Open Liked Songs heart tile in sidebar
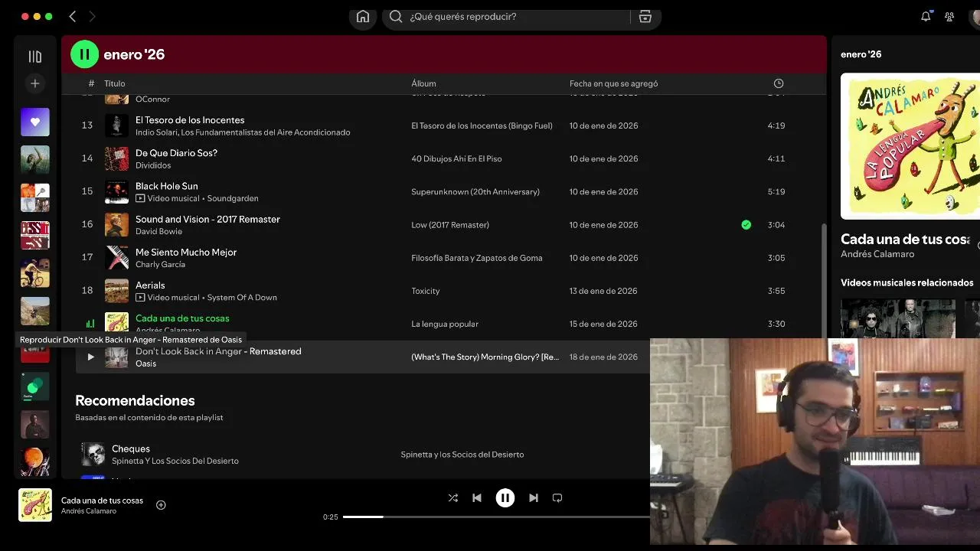Screen dimensions: 980x551 coord(35,122)
